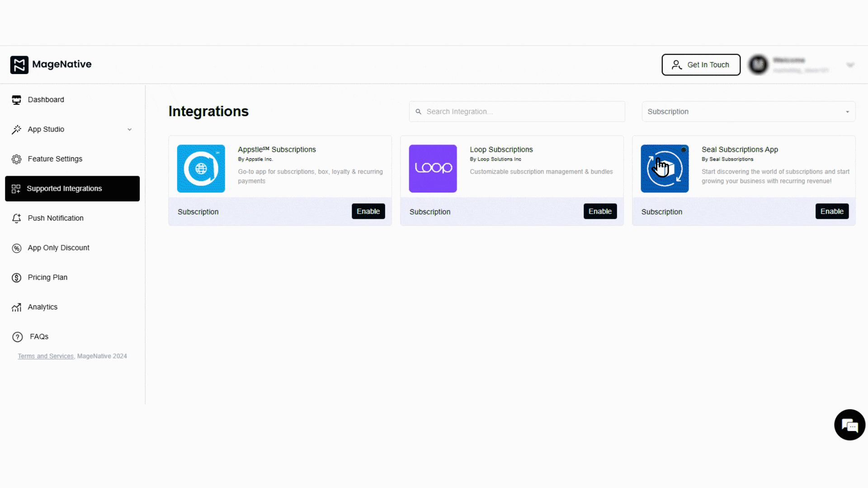Image resolution: width=868 pixels, height=488 pixels.
Task: Click the Push Notification bell icon
Action: click(x=16, y=218)
